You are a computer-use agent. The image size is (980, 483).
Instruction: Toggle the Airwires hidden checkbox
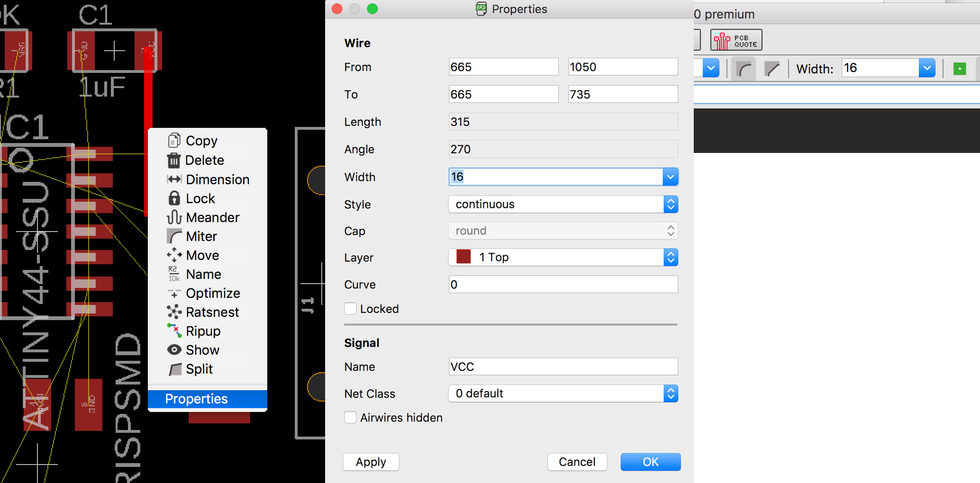coord(350,417)
